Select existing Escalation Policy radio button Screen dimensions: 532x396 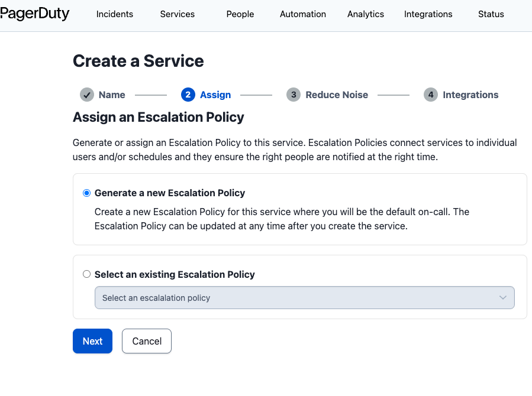pyautogui.click(x=87, y=274)
